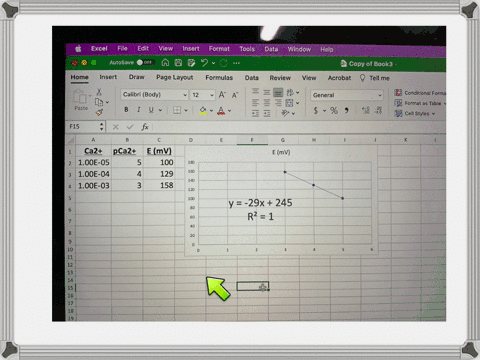This screenshot has width=480, height=360.
Task: Open more quick access options ellipsis
Action: coord(236,63)
